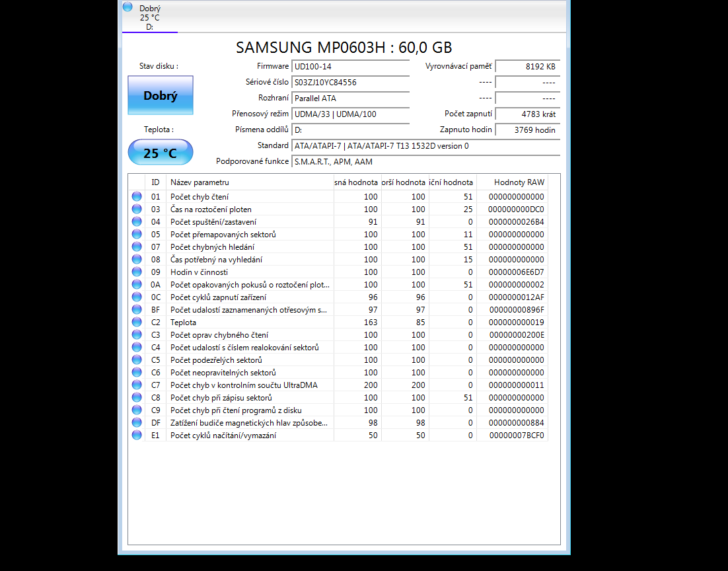
Task: Click the status orb for row C8
Action: click(x=137, y=397)
